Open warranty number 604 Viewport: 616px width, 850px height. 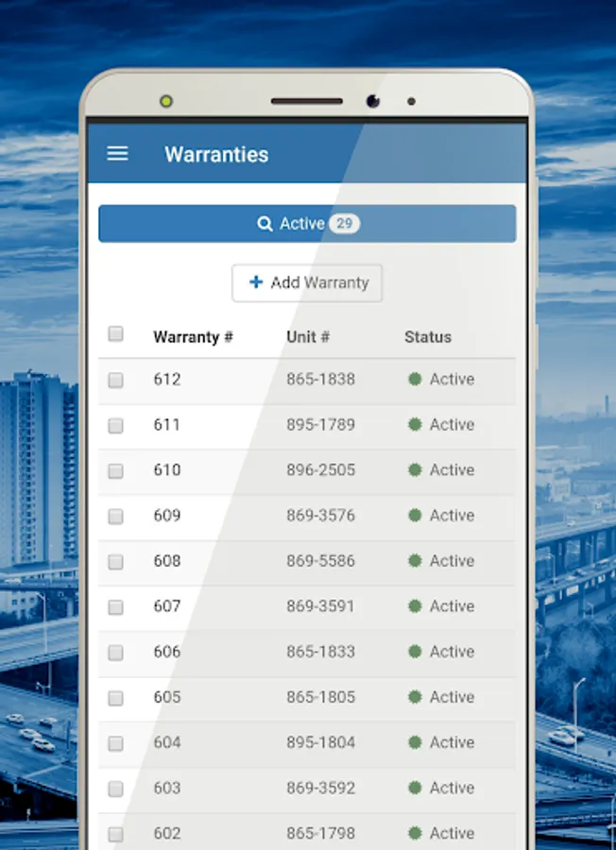(167, 742)
